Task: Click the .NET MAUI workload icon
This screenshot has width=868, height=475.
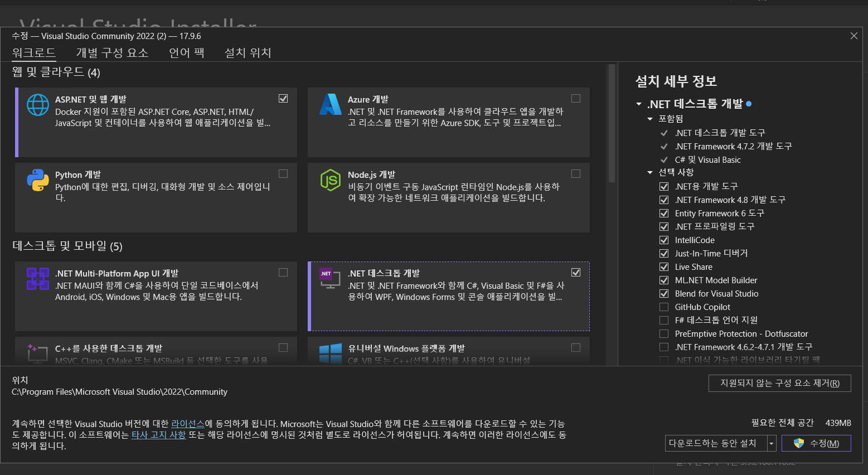Action: click(38, 279)
